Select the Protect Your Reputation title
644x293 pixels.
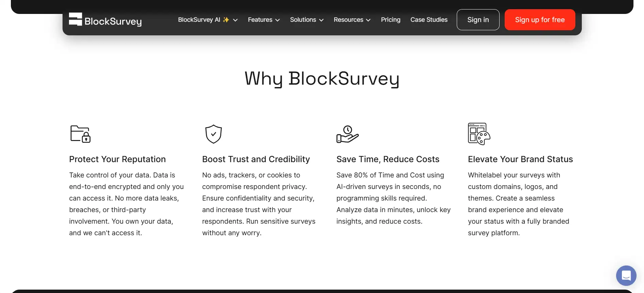point(117,159)
